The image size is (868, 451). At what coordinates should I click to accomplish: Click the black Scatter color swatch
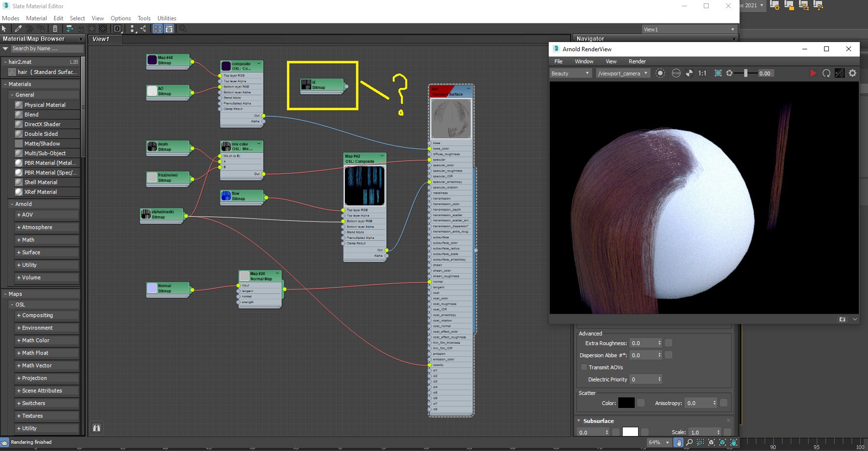(627, 403)
